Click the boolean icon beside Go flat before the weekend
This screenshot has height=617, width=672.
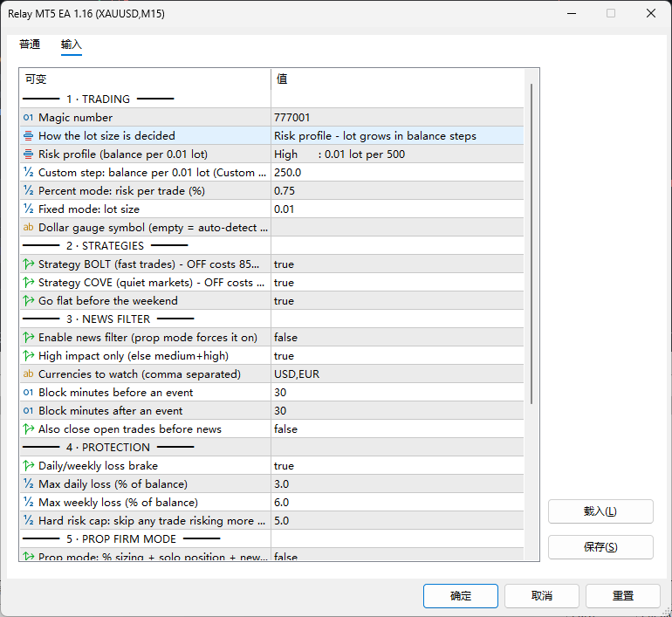[x=28, y=301]
